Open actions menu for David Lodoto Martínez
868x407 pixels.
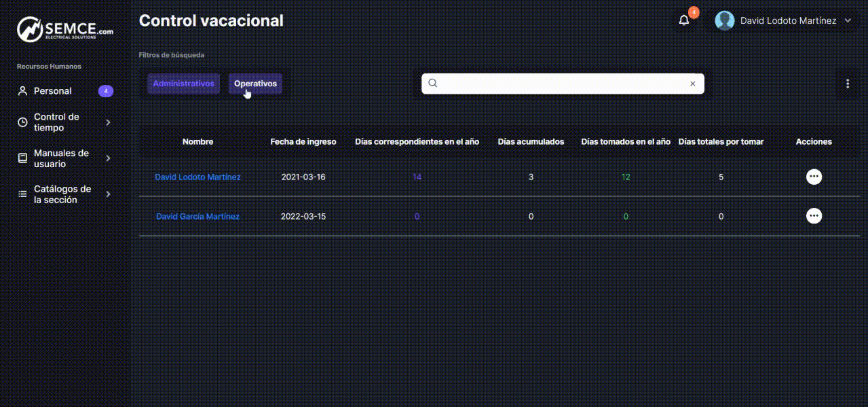coord(814,177)
